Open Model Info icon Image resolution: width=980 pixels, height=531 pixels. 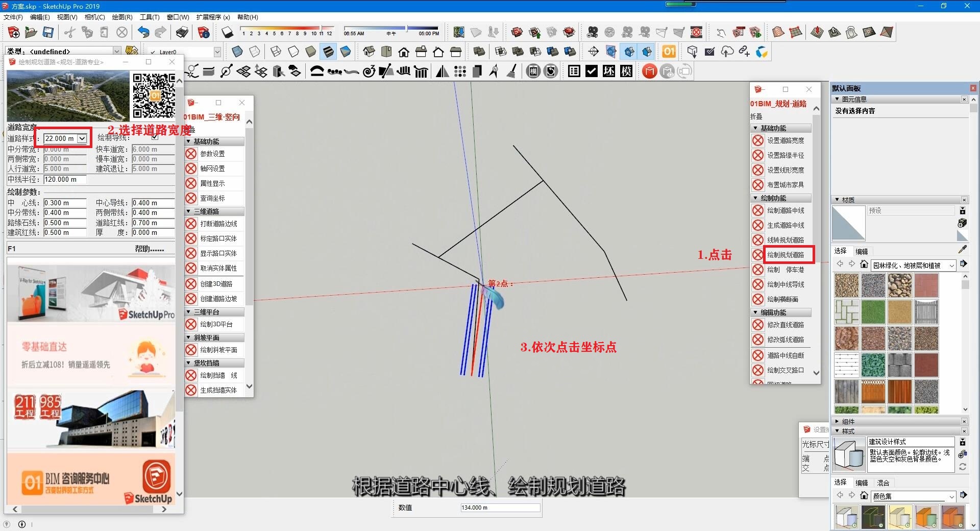pyautogui.click(x=204, y=33)
